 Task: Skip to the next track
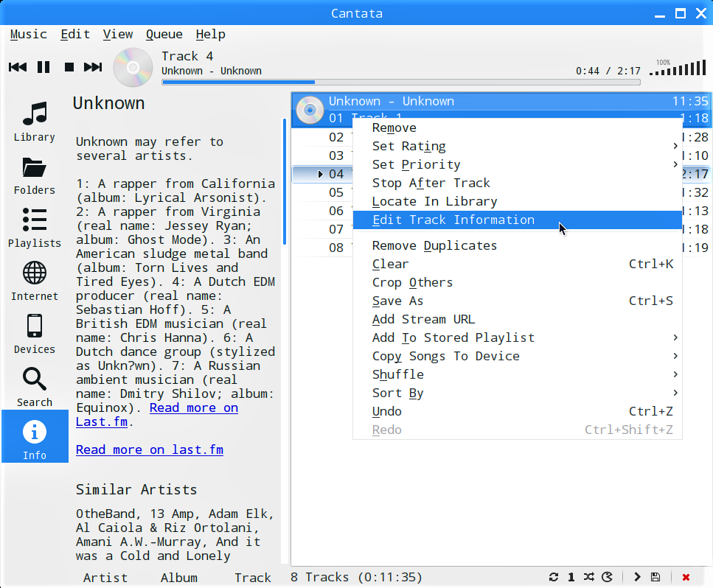[x=93, y=67]
